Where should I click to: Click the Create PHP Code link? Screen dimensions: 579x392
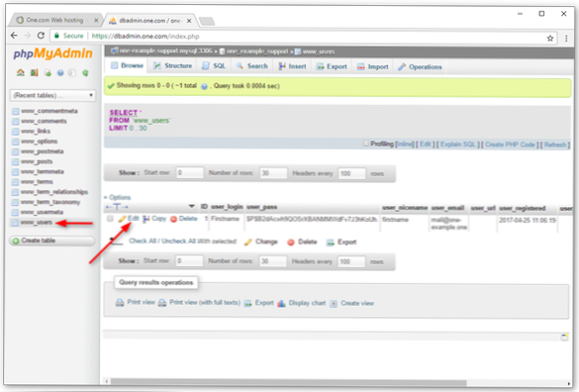[x=510, y=145]
